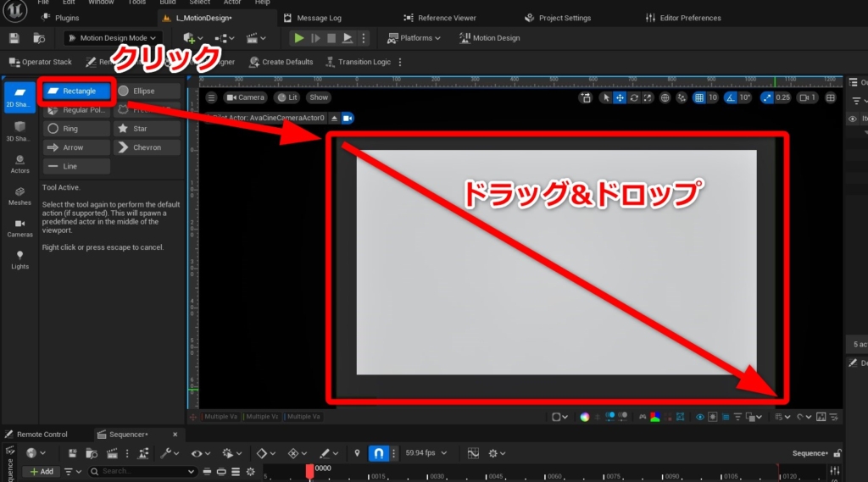The image size is (868, 482).
Task: Open the Window menu
Action: pyautogui.click(x=101, y=3)
